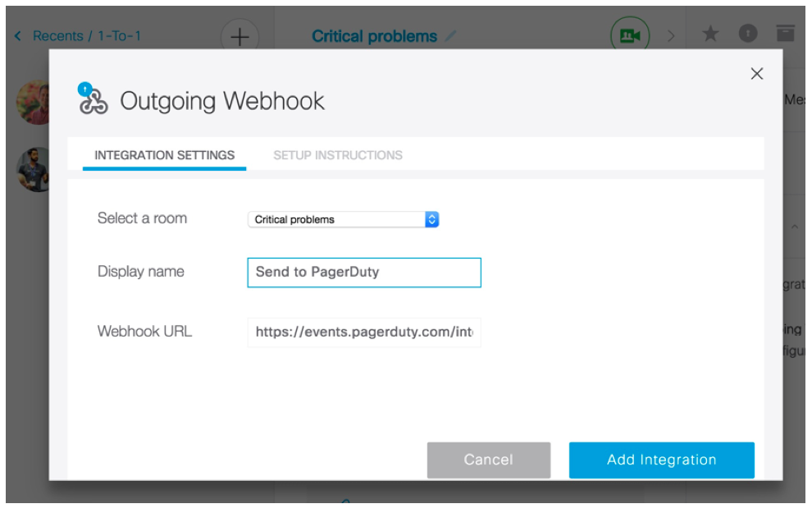Open room info with the circle icon
The width and height of the screenshot is (812, 513).
click(x=747, y=34)
